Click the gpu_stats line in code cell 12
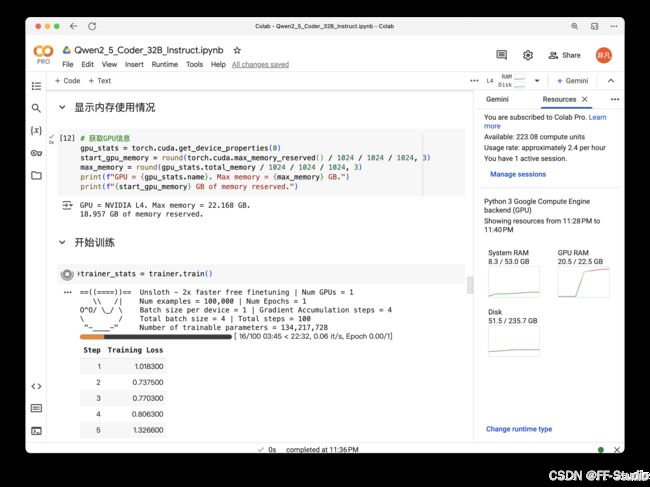The image size is (650, 487). coord(180,148)
